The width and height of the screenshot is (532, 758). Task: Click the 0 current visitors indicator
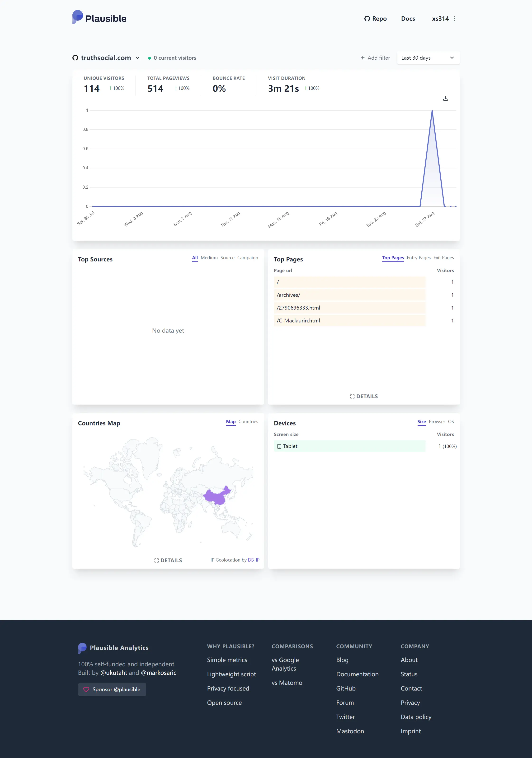[172, 58]
